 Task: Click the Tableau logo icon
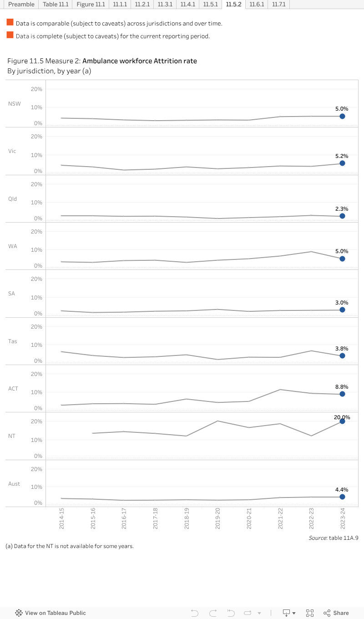pyautogui.click(x=19, y=613)
